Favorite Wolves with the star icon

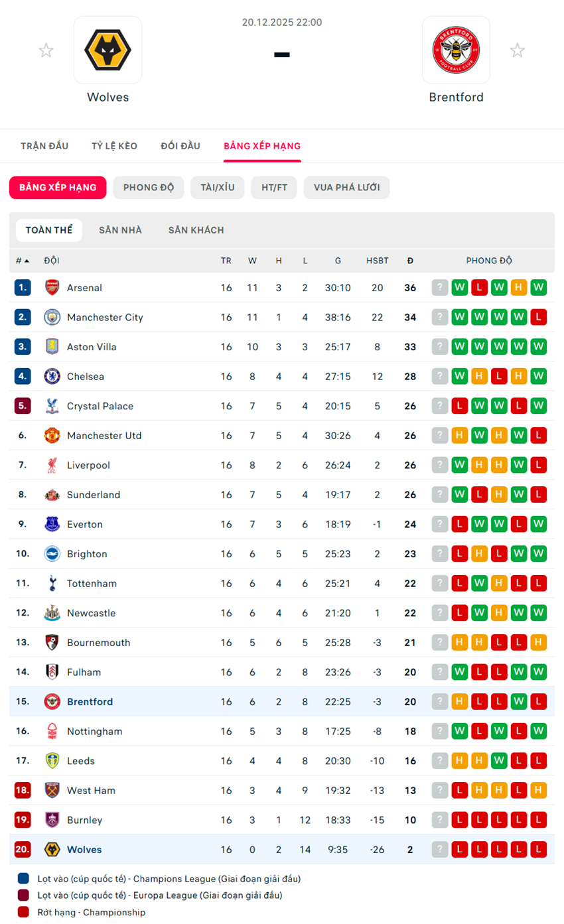[46, 50]
